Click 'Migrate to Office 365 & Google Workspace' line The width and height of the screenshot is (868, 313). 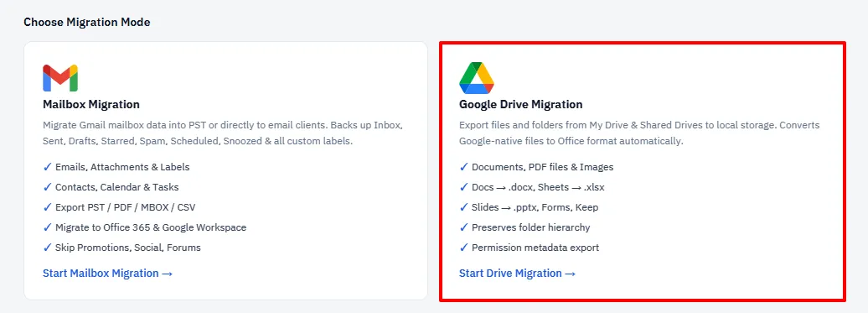(144, 227)
